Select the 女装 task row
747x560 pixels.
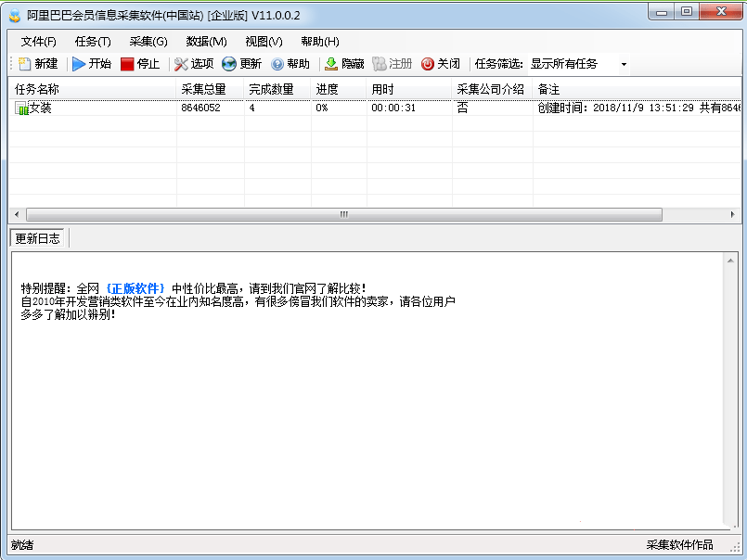click(x=93, y=107)
